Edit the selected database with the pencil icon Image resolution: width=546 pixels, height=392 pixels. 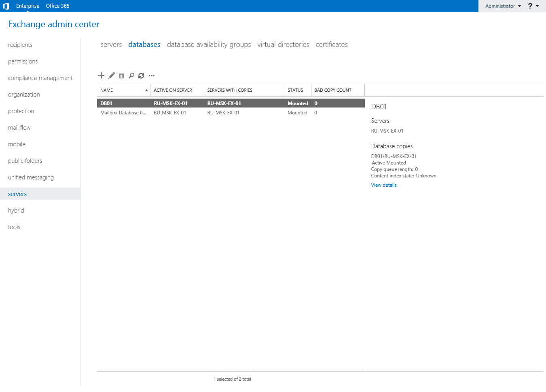tap(112, 75)
